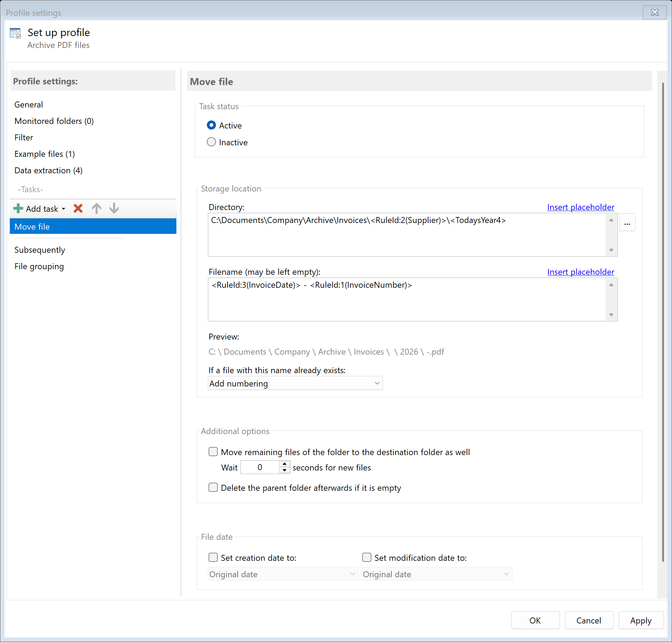
Task: Move selected task down with the down arrow
Action: click(x=114, y=208)
